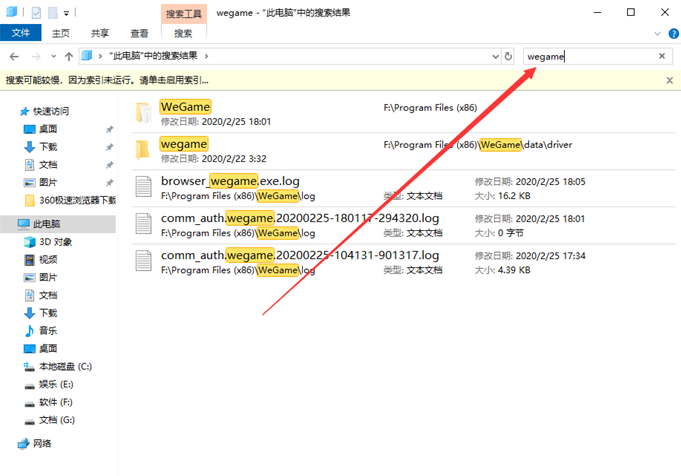The width and height of the screenshot is (681, 476).
Task: Click the address bar path chevron after results
Action: [206, 56]
